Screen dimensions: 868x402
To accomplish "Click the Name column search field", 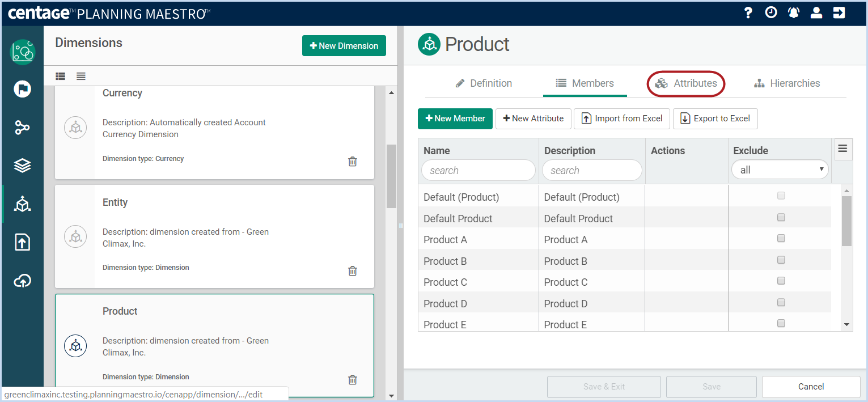I will click(x=479, y=170).
